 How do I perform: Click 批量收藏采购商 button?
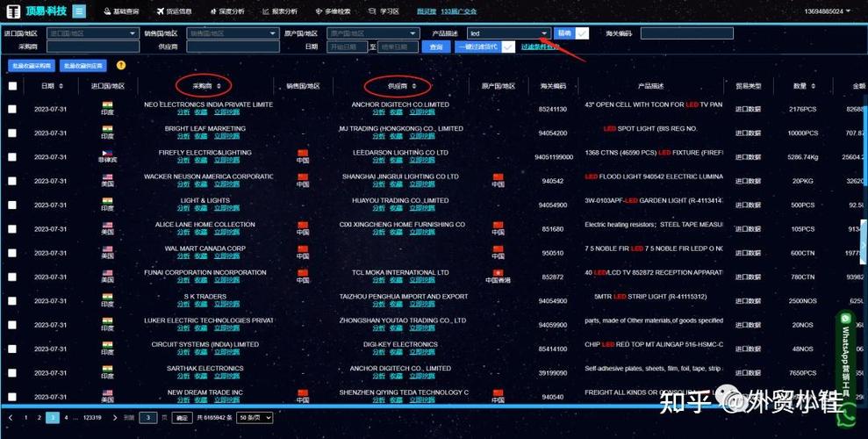[31, 66]
